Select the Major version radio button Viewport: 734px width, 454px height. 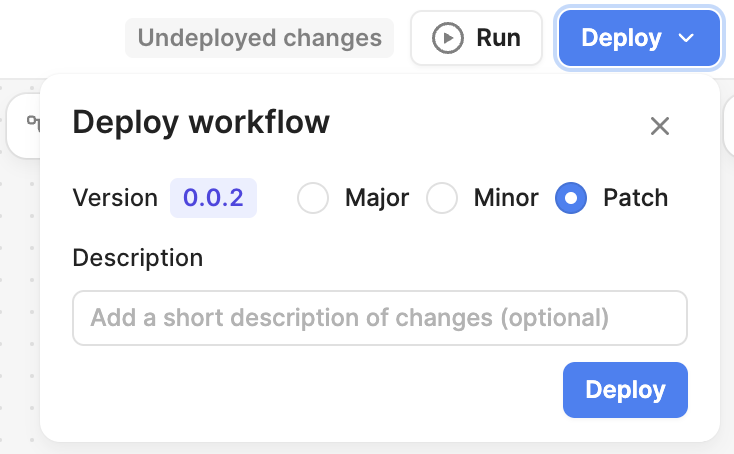[x=313, y=198]
